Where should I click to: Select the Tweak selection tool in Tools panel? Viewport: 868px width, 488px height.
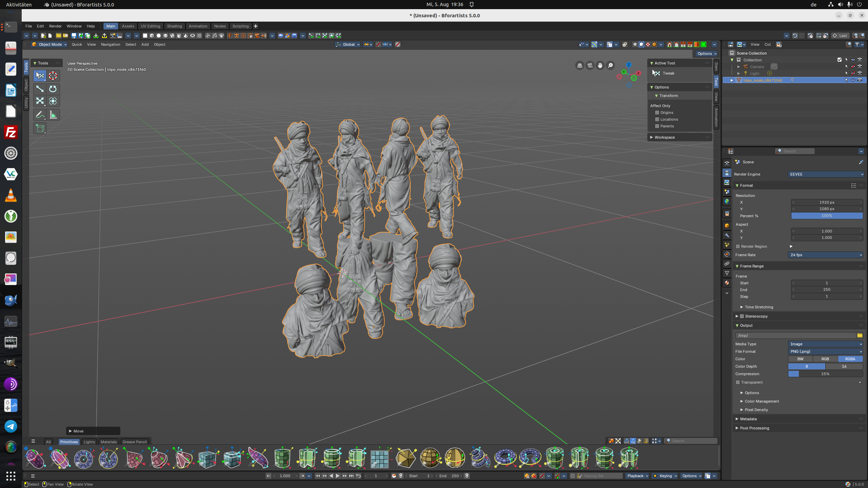click(40, 75)
